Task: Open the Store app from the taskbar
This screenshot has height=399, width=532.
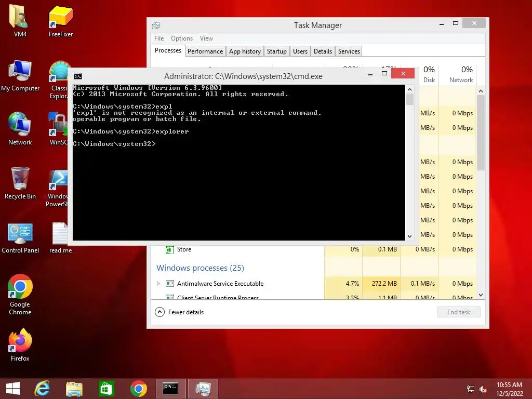Action: 106,389
